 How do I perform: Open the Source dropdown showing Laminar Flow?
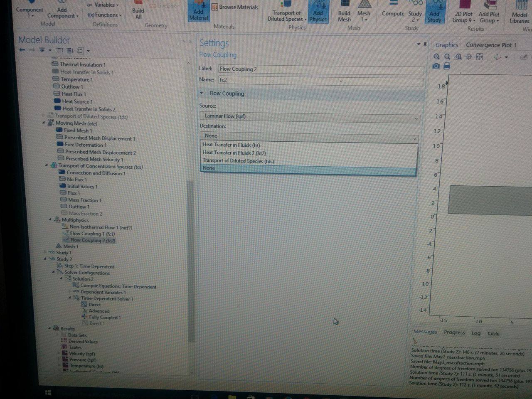click(309, 117)
